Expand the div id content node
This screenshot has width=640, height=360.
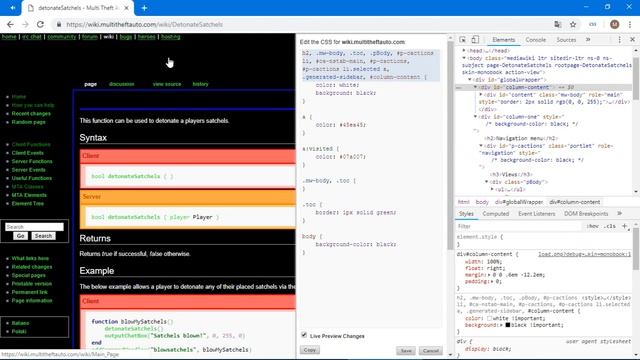(x=481, y=95)
